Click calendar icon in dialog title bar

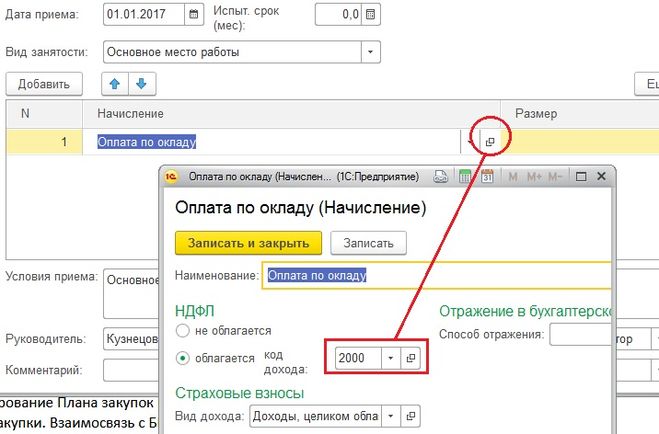[x=488, y=177]
